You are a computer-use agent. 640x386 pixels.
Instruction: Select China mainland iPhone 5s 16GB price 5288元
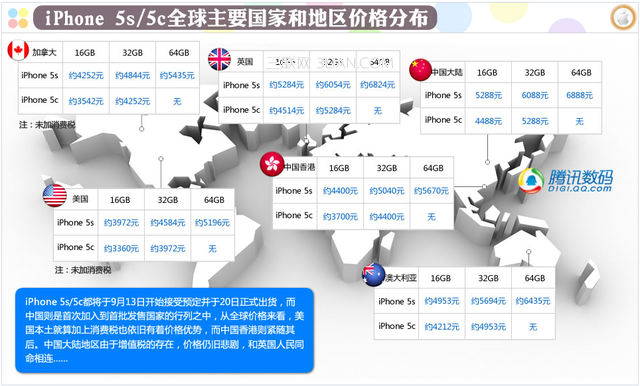pyautogui.click(x=488, y=95)
